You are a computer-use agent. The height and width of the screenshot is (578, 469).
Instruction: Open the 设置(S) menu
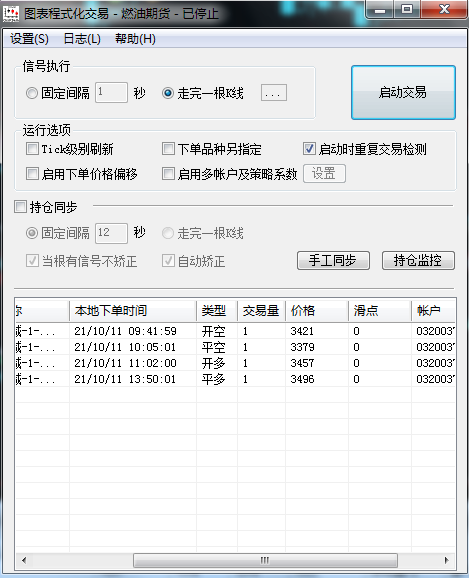tap(29, 39)
